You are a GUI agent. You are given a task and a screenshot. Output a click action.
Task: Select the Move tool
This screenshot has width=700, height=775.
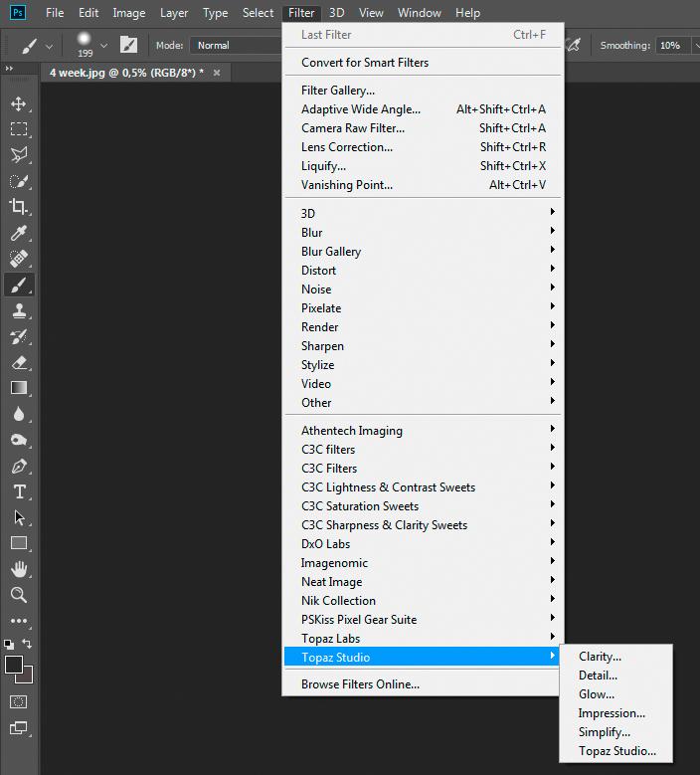tap(19, 104)
